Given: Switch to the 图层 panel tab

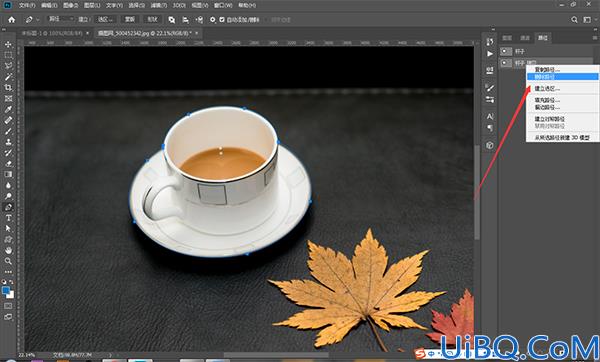Looking at the screenshot, I should click(507, 38).
